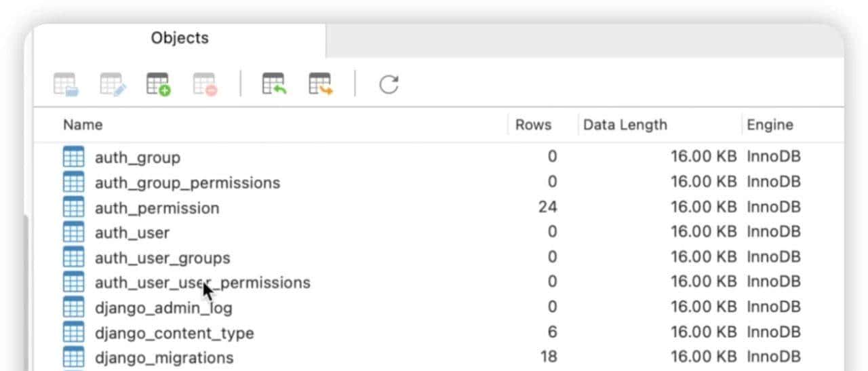Sort by the Name column header
Image resolution: width=868 pixels, height=371 pixels.
pos(83,125)
